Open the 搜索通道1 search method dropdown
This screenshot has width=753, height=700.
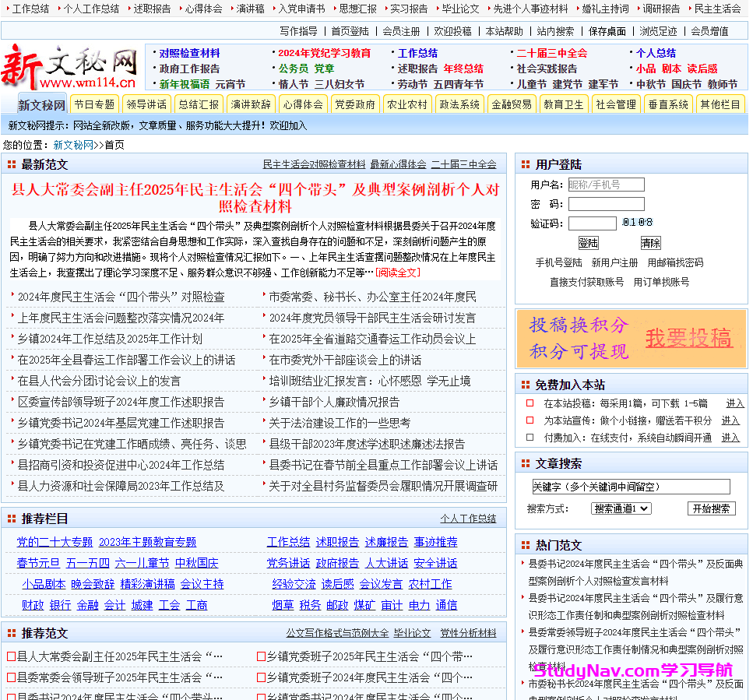pyautogui.click(x=621, y=508)
